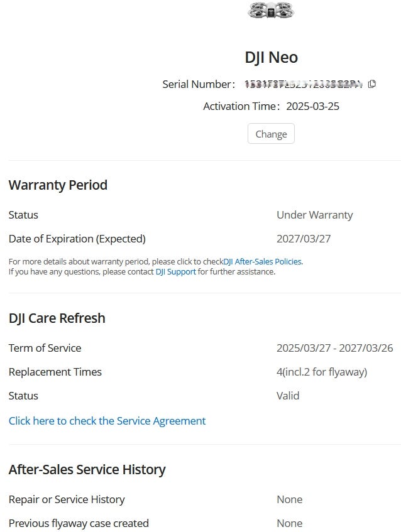Viewport: 401px width, 532px height.
Task: Click the None value for Previous flyaway case
Action: (289, 523)
